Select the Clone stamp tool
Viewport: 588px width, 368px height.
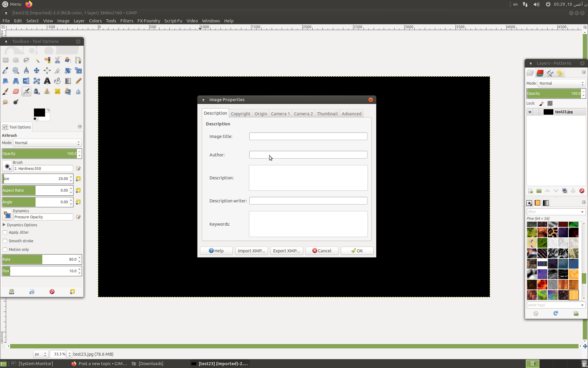(x=47, y=91)
